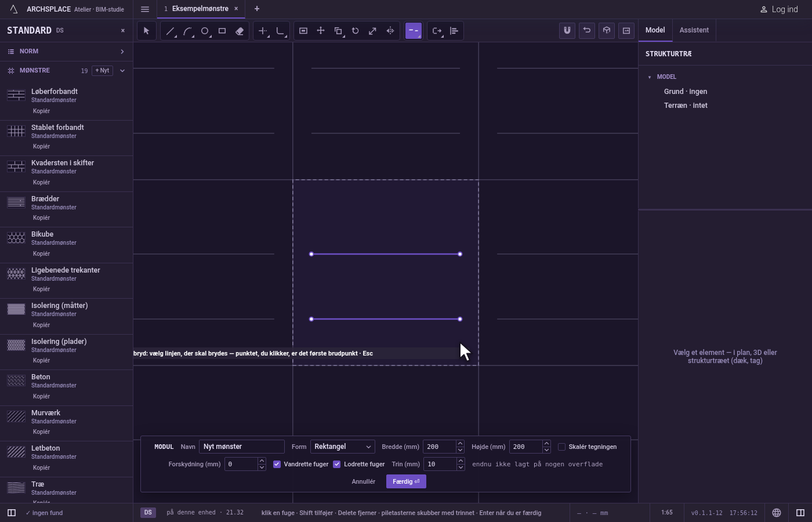Uncheck Lodrette fuger

pyautogui.click(x=336, y=464)
